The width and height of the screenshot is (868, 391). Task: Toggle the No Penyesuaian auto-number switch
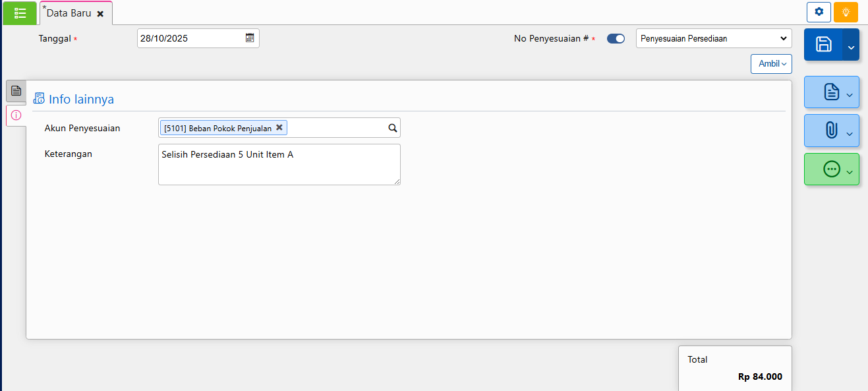616,39
